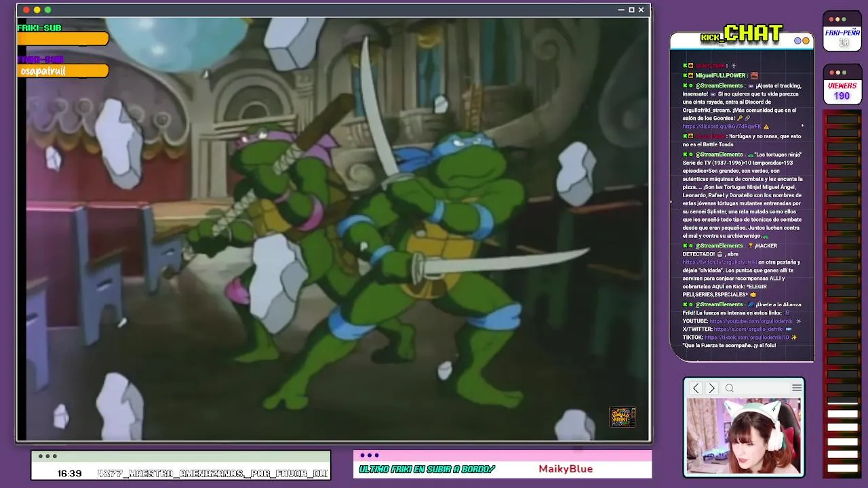Image resolution: width=868 pixels, height=488 pixels.
Task: Open the TikTok orgullodefriki10 link in the chat
Action: click(747, 338)
